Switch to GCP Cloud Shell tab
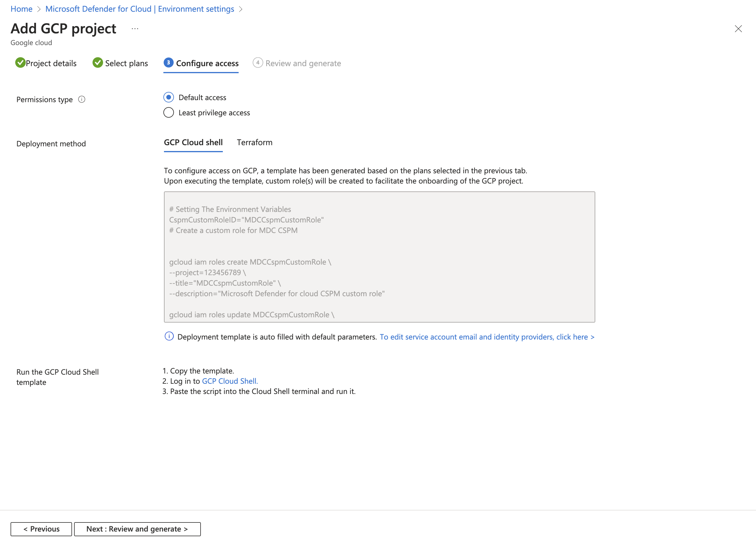Screen dimensions: 756x545 (193, 142)
